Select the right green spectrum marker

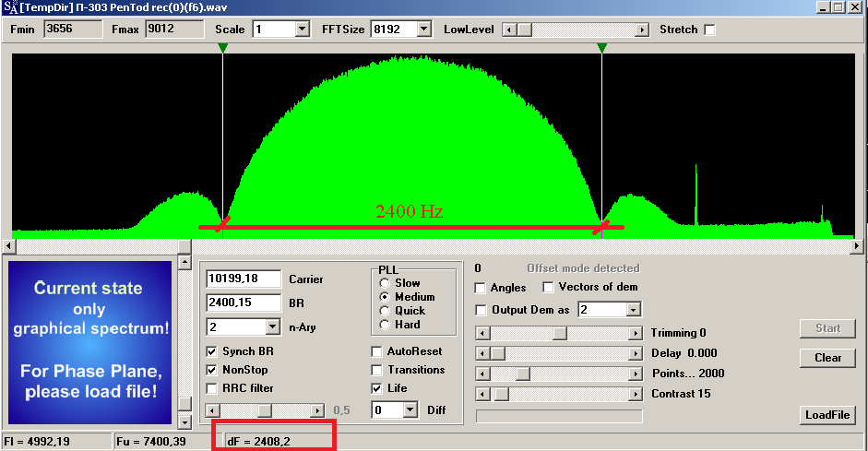pos(601,48)
